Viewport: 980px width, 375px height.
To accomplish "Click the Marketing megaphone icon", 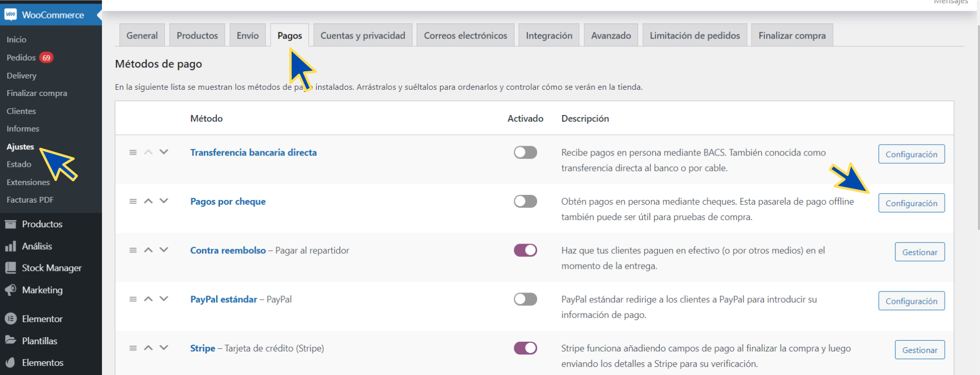I will 10,290.
